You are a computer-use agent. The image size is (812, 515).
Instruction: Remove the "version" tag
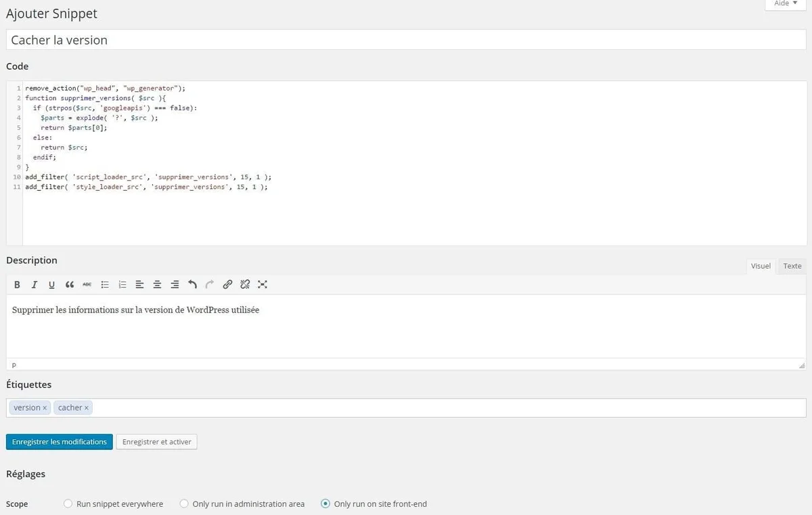[45, 408]
